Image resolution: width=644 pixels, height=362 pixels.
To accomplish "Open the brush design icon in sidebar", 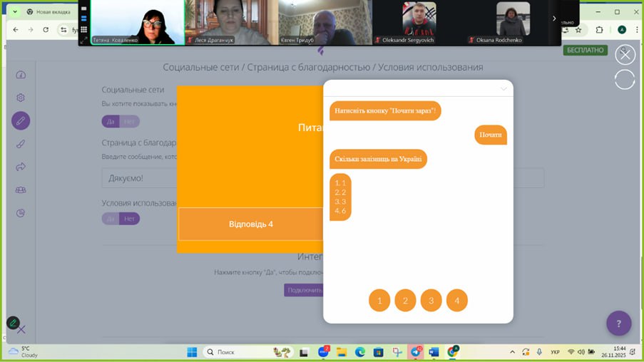I will click(x=21, y=144).
